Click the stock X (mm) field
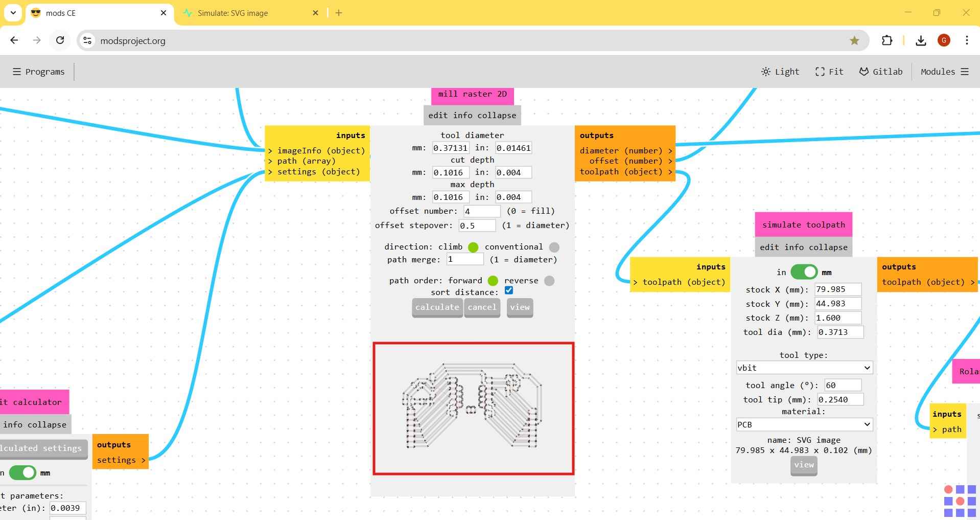The width and height of the screenshot is (980, 520). click(x=838, y=289)
